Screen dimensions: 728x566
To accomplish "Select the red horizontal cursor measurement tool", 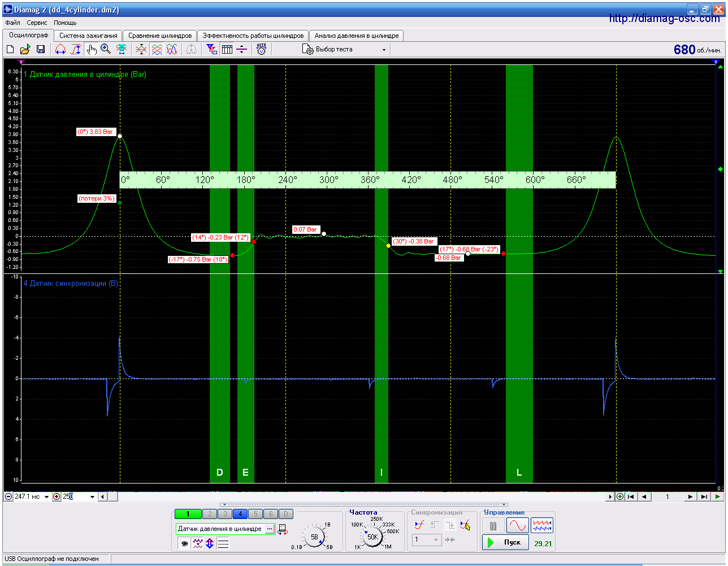I will click(x=60, y=50).
